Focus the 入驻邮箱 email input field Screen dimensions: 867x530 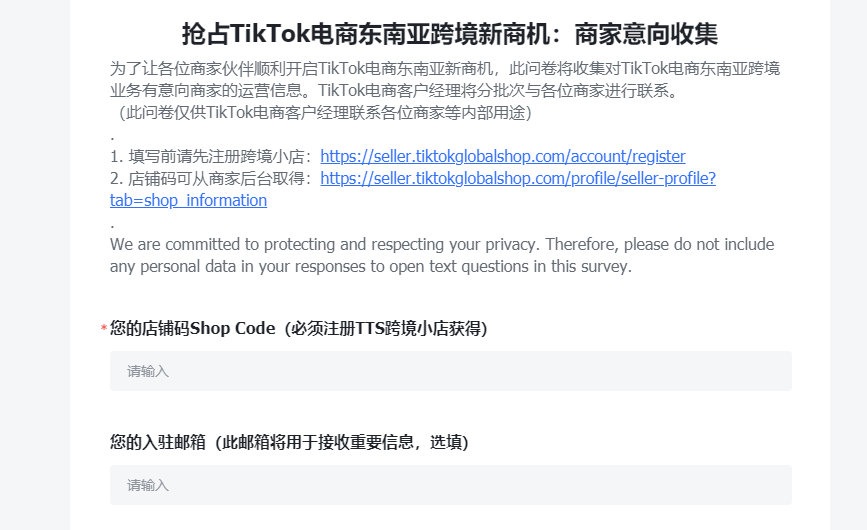[x=451, y=485]
